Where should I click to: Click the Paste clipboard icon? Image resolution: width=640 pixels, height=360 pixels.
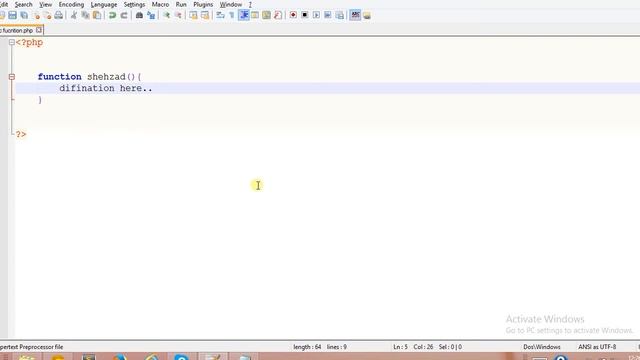[x=97, y=16]
